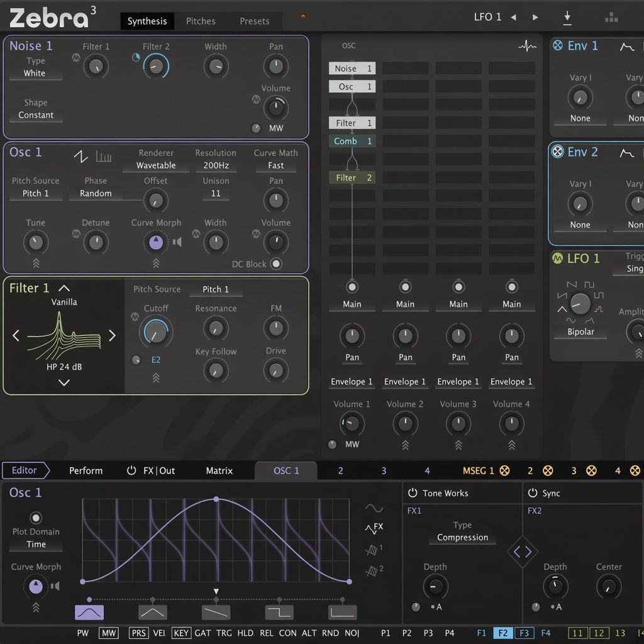Select the ramp-down curve shape thumbnail
Screen dimensions: 644x644
[216, 613]
